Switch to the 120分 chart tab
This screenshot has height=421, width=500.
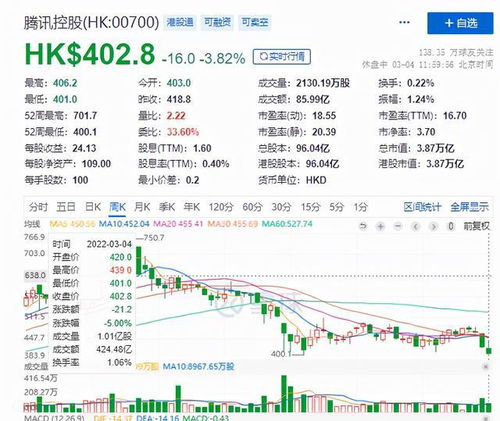tap(221, 207)
